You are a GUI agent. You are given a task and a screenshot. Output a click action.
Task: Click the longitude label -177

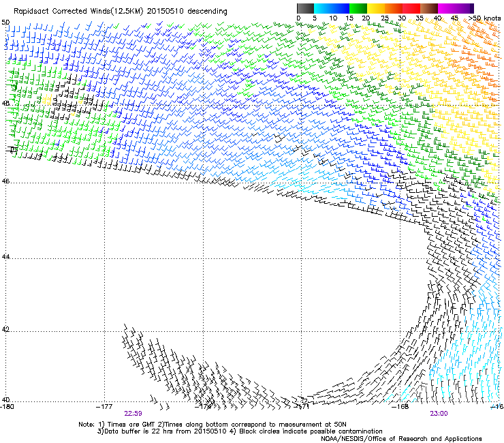(104, 407)
